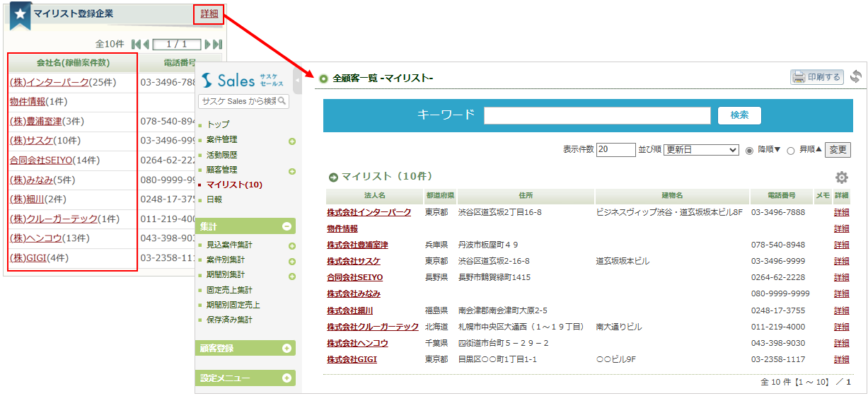Click the star bookmark icon of マイリスト登録企業
This screenshot has height=396, width=868.
coord(19,14)
